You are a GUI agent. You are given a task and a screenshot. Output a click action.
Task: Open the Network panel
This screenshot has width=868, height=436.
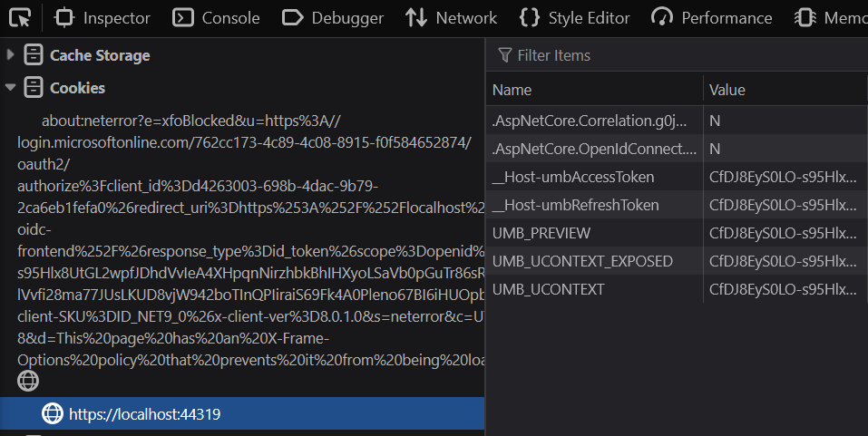point(452,18)
